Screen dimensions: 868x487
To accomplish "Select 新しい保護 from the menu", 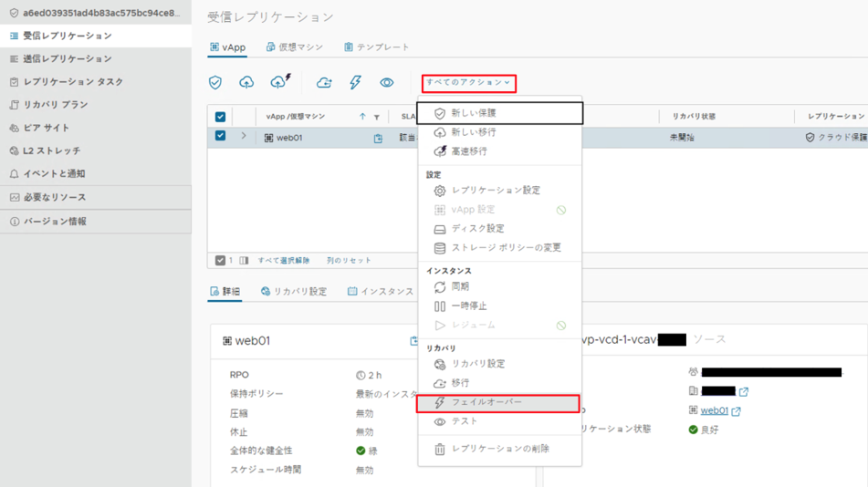I will pyautogui.click(x=499, y=113).
